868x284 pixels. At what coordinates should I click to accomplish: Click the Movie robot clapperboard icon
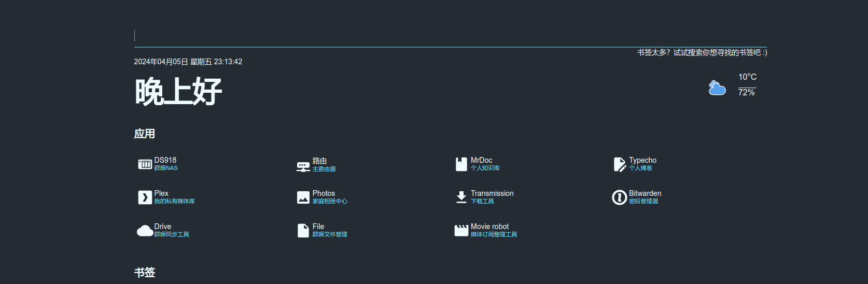tap(461, 231)
